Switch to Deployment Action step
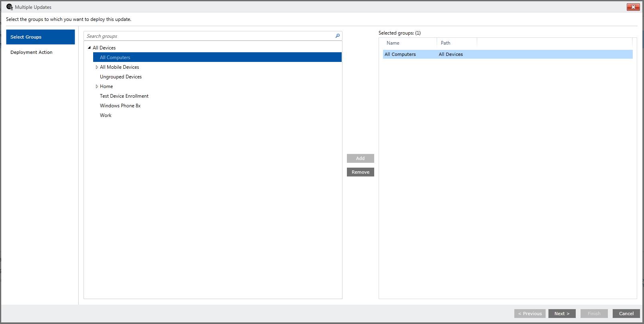The height and width of the screenshot is (324, 644). (x=31, y=52)
